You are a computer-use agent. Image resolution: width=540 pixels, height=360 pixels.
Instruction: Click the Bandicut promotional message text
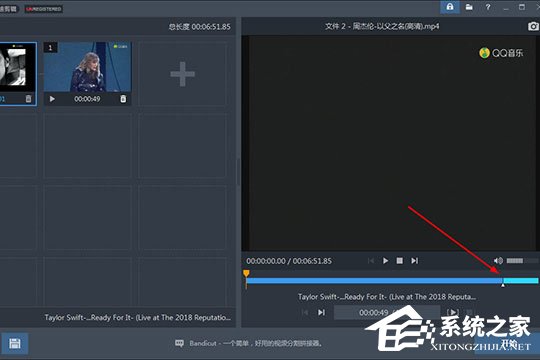coord(255,343)
